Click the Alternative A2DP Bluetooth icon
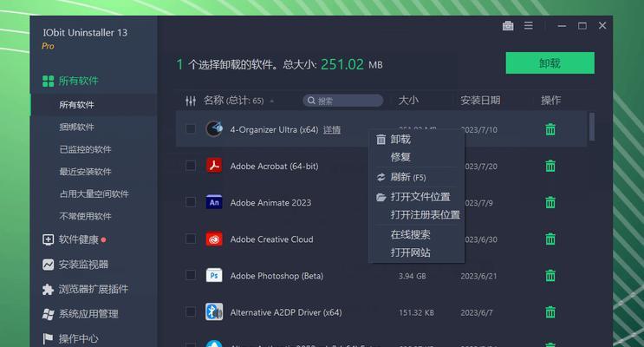 click(214, 312)
